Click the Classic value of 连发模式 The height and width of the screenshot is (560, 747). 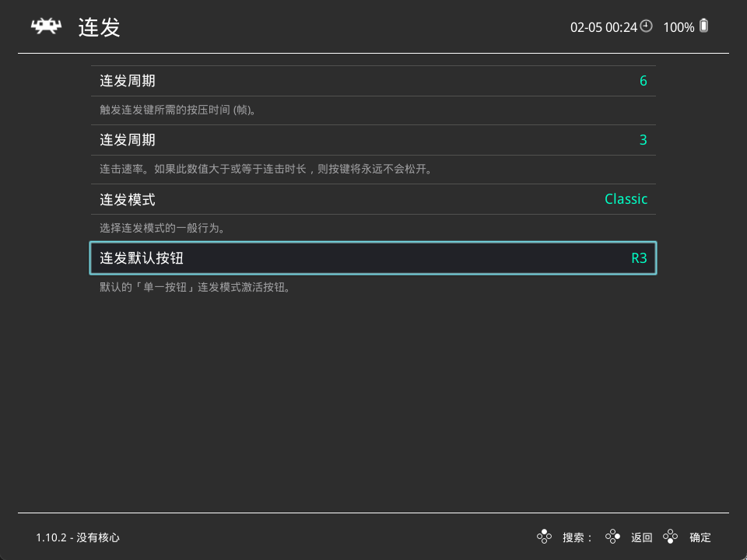(x=626, y=199)
